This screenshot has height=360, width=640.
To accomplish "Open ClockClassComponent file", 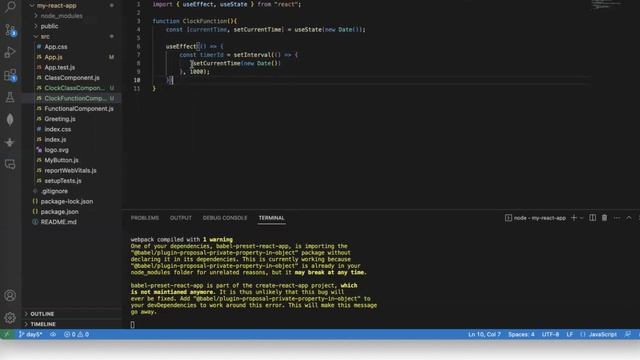I will click(74, 88).
